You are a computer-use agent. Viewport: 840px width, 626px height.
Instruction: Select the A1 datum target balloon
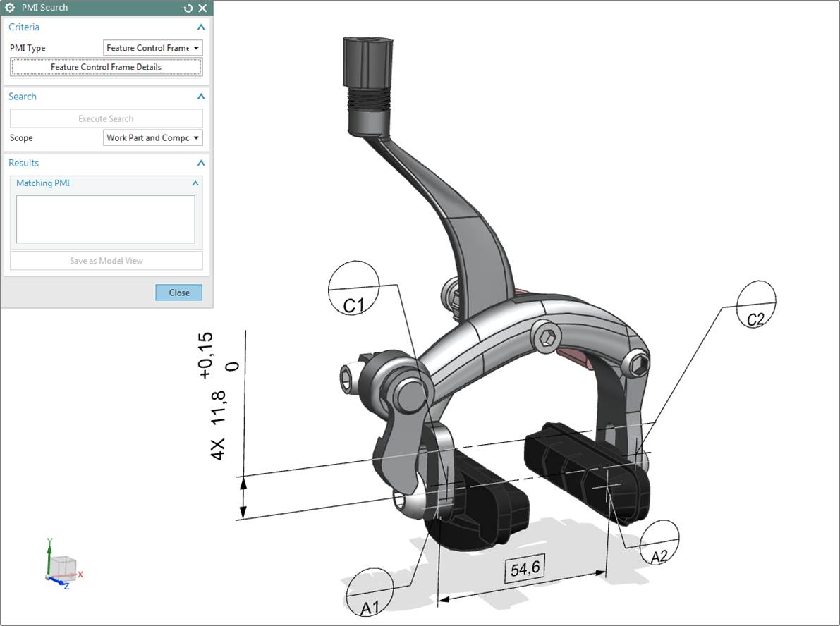pos(370,594)
